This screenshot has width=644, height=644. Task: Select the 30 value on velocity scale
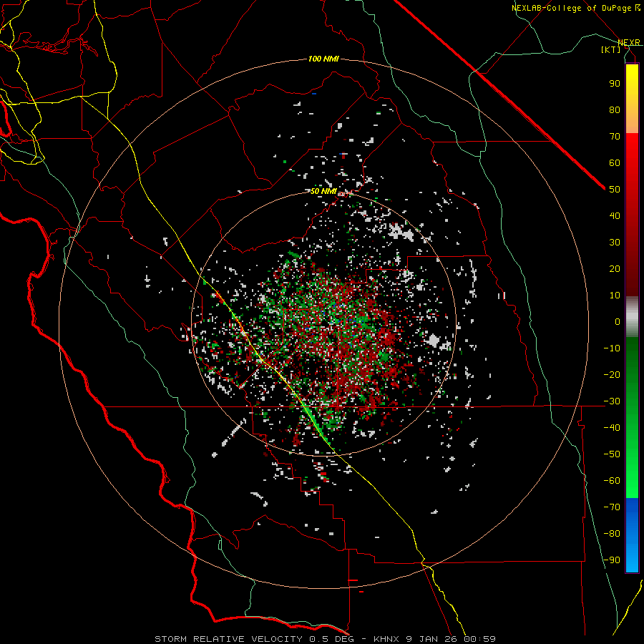[615, 243]
